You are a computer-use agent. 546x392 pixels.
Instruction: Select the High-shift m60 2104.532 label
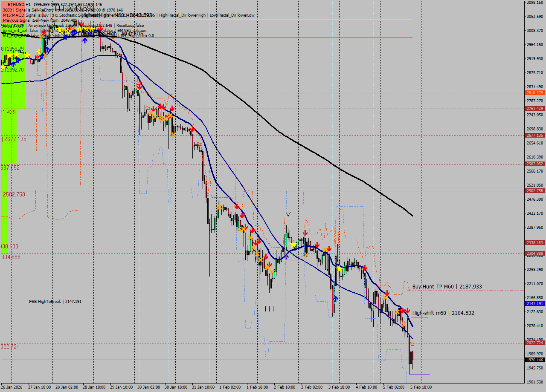pos(443,313)
